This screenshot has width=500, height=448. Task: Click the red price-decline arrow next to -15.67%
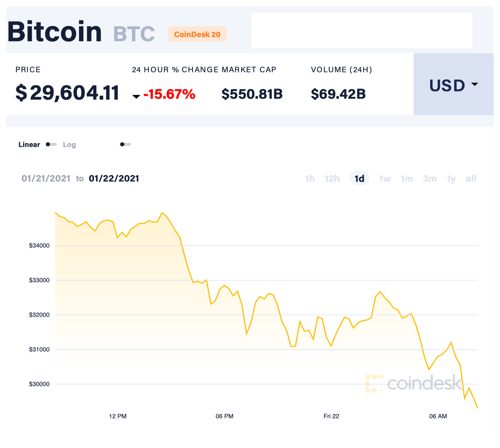pyautogui.click(x=136, y=96)
